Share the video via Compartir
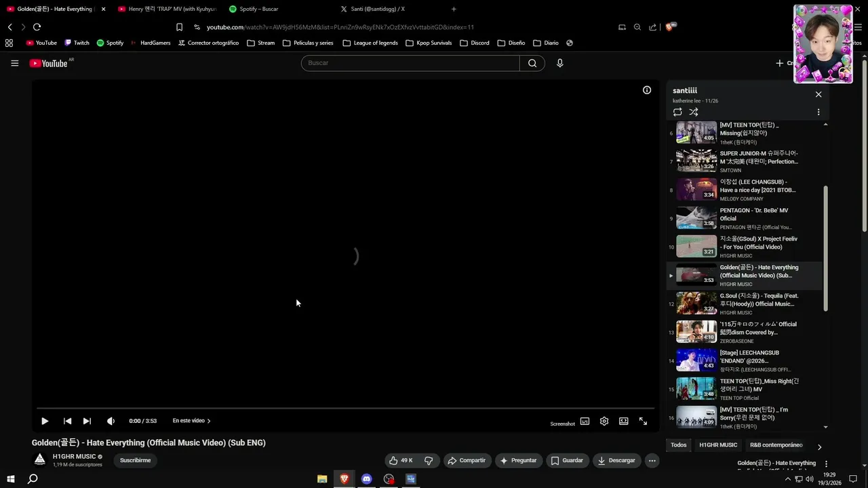The image size is (868, 488). pos(467,460)
